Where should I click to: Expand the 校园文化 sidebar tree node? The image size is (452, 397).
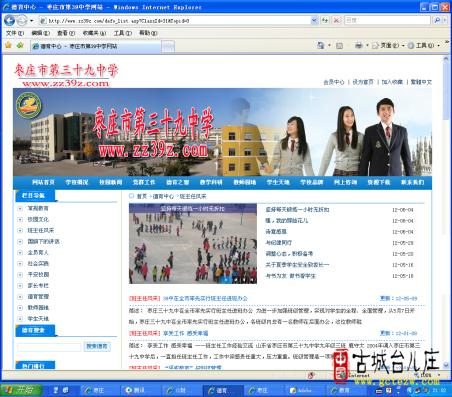click(x=20, y=219)
